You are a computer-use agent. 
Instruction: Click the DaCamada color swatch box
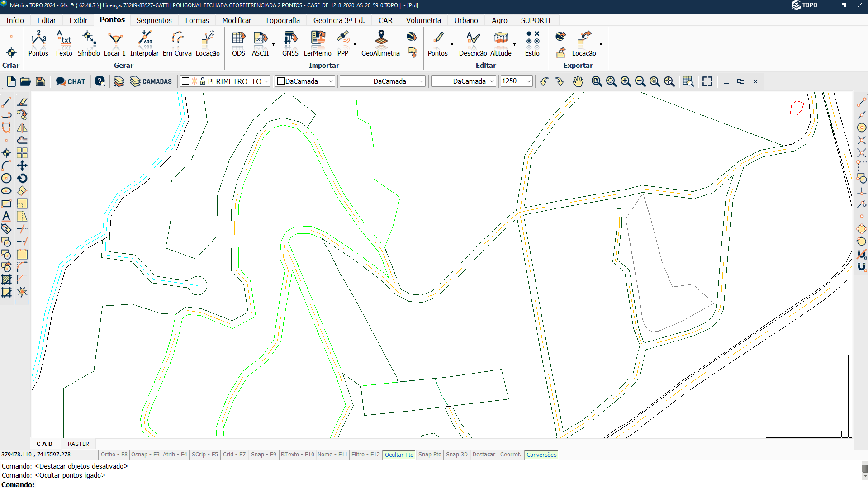(x=281, y=81)
